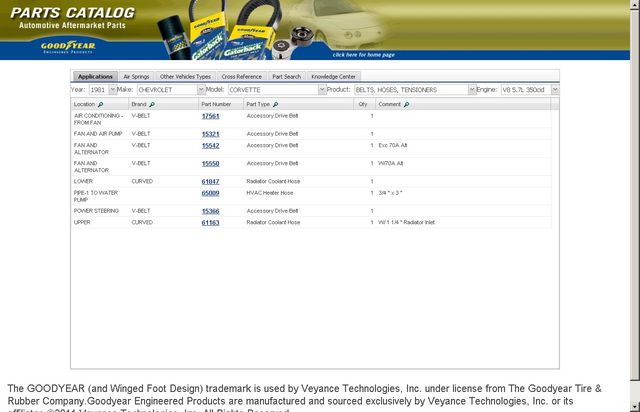The width and height of the screenshot is (640, 412).
Task: Open the Product dropdown arrow
Action: click(472, 89)
